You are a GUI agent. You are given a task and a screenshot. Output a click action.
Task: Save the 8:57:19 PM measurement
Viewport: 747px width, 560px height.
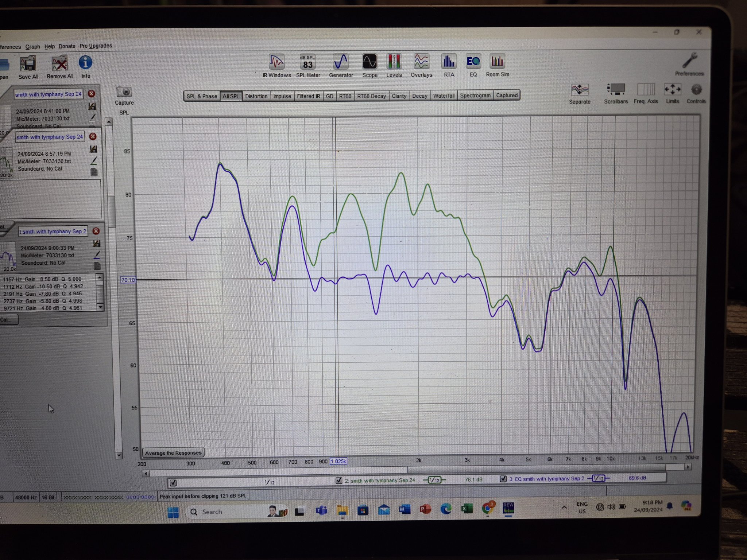pyautogui.click(x=93, y=149)
